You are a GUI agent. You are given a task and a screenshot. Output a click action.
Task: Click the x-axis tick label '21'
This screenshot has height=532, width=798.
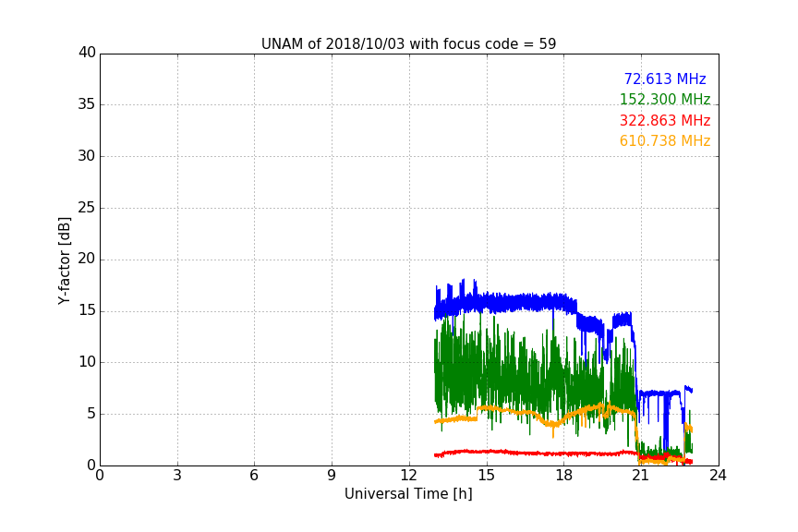coord(641,476)
